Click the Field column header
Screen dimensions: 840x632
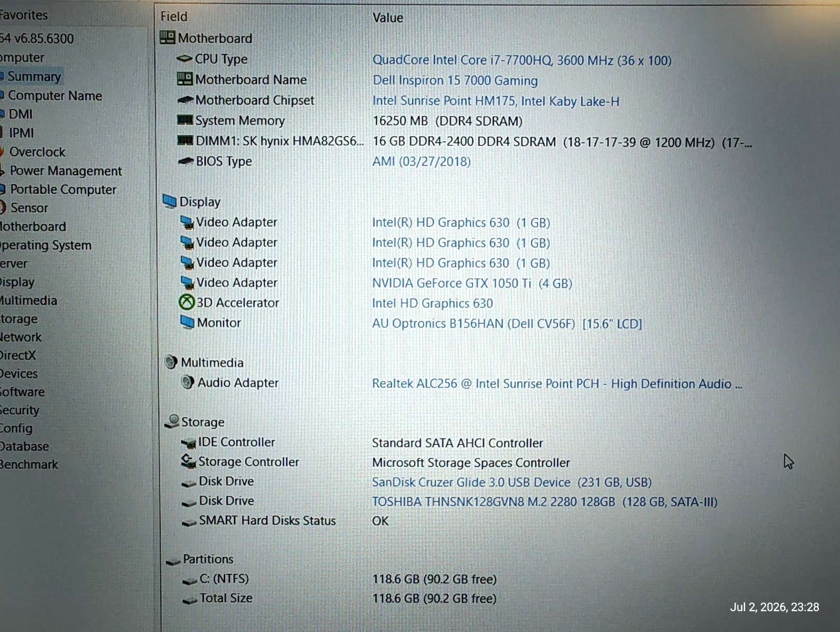pos(174,17)
